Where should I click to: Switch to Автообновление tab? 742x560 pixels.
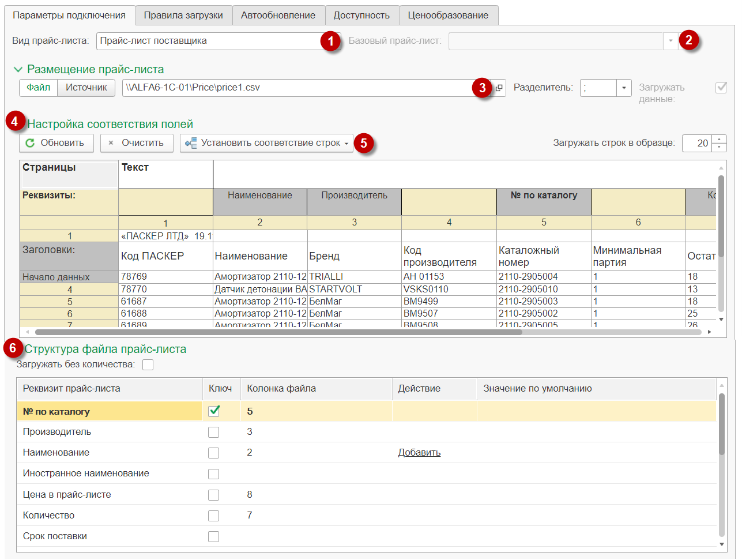tap(278, 16)
